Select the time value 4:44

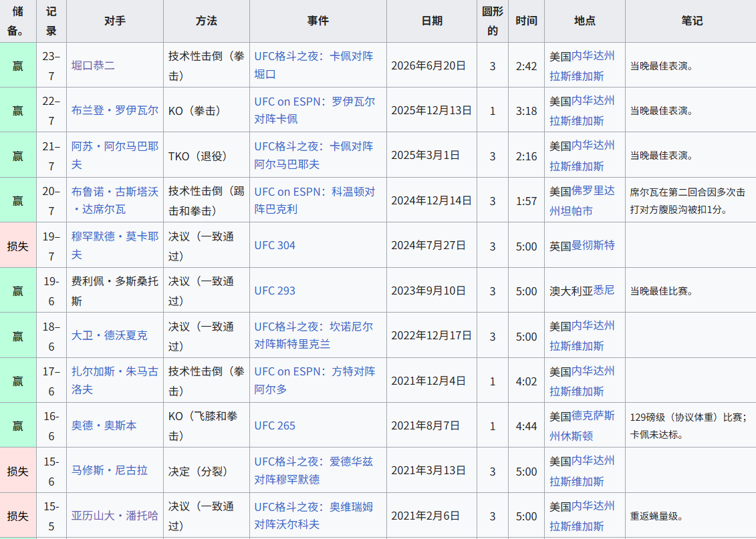(527, 425)
